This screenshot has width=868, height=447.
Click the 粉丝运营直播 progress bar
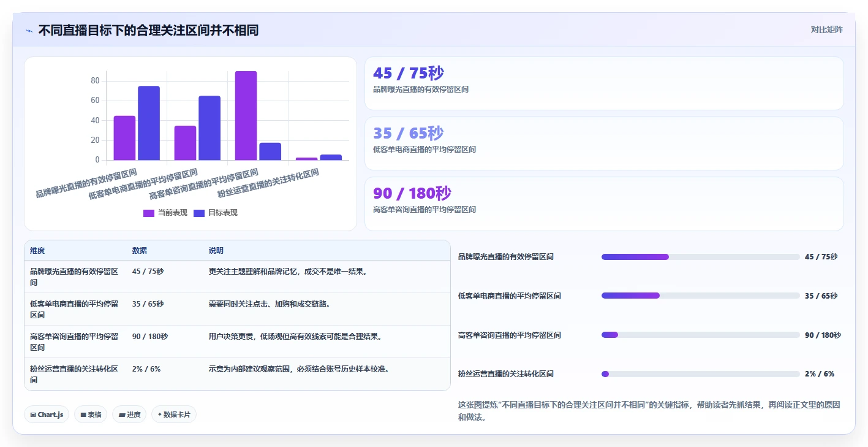(x=701, y=374)
